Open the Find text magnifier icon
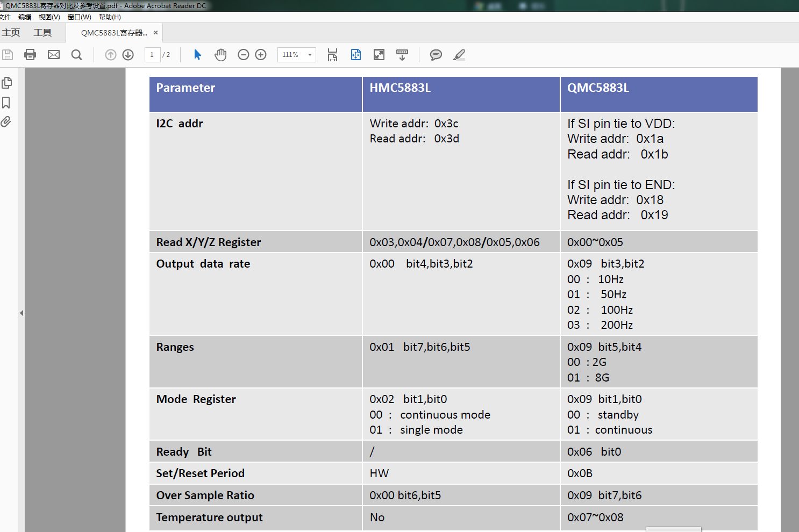This screenshot has width=799, height=532. 77,55
